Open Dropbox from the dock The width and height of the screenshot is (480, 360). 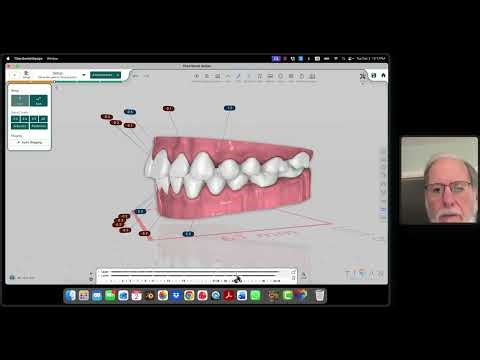click(176, 296)
